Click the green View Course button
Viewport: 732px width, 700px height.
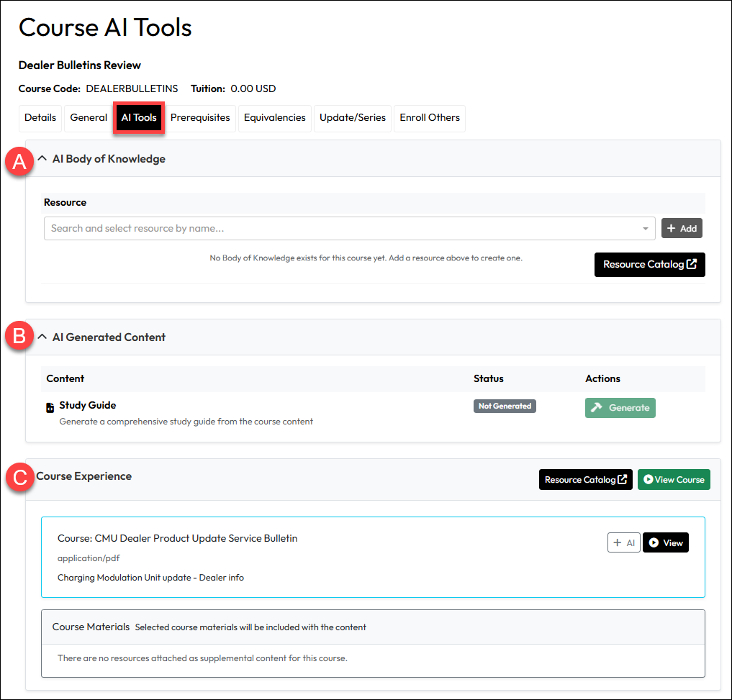click(x=673, y=479)
